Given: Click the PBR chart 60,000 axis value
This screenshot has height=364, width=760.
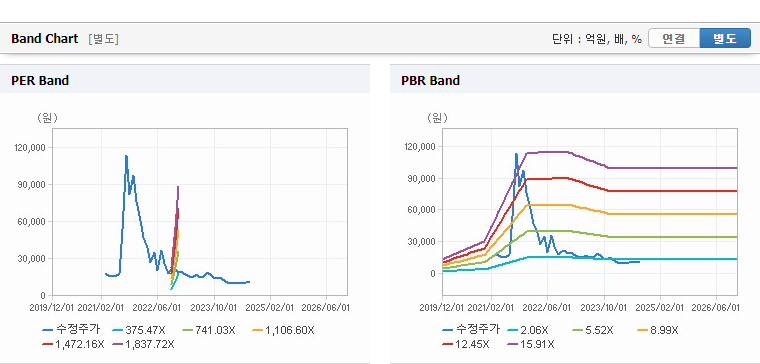Looking at the screenshot, I should click(423, 210).
